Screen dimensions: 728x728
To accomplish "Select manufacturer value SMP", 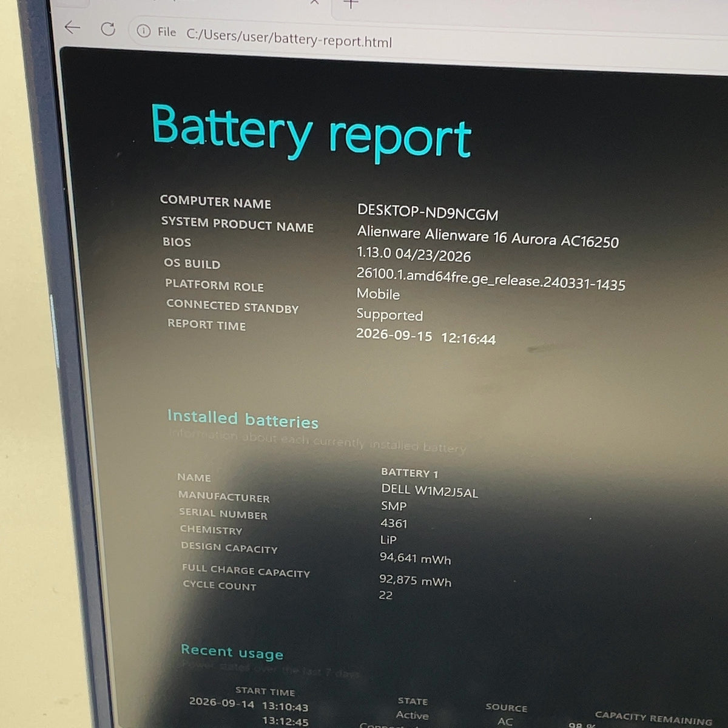I will pyautogui.click(x=394, y=506).
